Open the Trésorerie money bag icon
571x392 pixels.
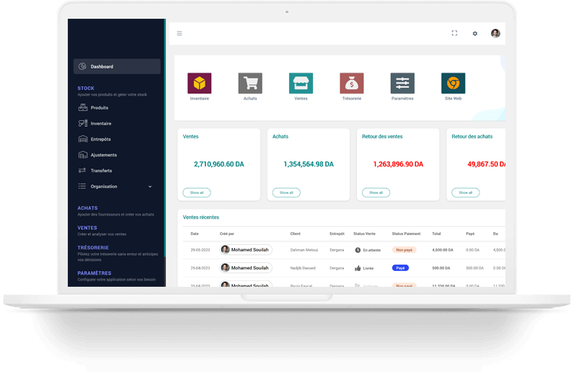352,83
